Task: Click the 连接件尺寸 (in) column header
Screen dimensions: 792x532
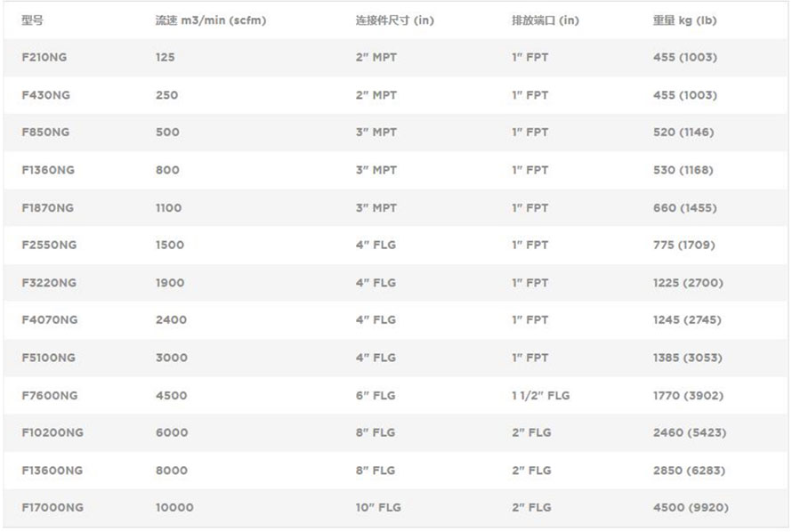Action: coord(394,20)
